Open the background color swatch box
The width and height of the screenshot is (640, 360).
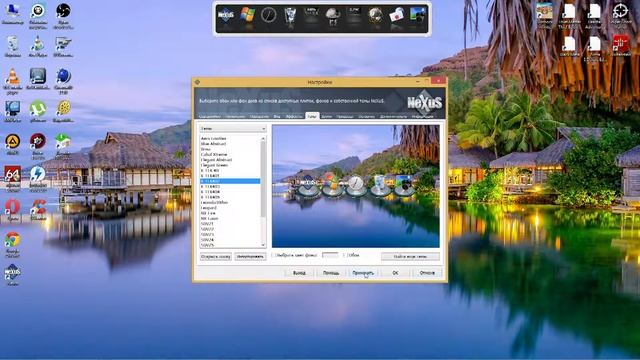click(330, 256)
